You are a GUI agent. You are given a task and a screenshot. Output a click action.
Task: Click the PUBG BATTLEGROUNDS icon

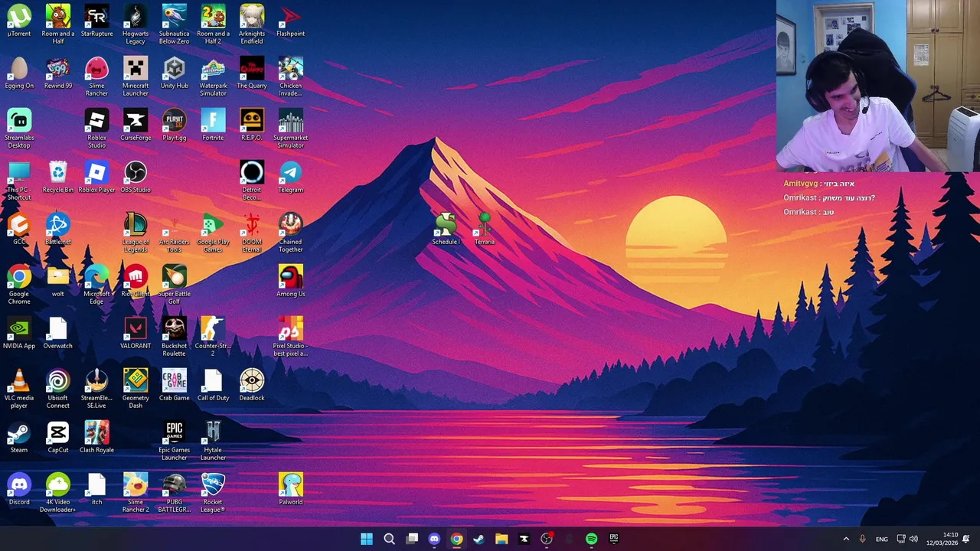[174, 493]
